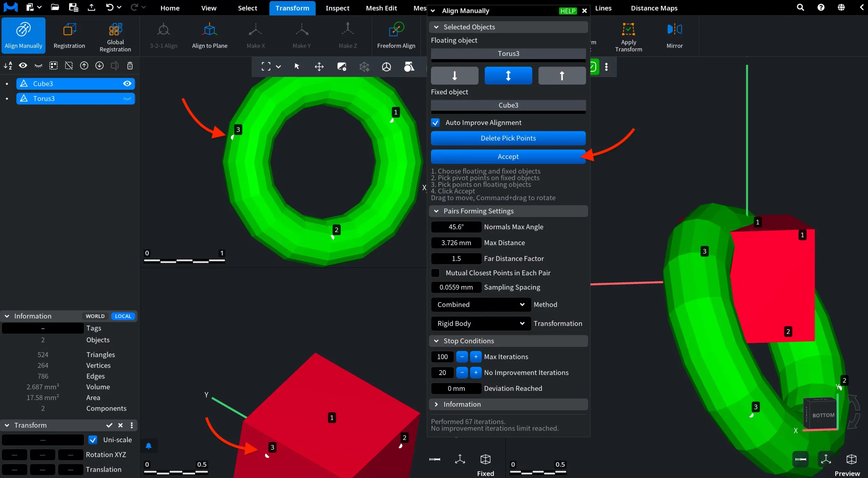Open the Select tab
This screenshot has width=868, height=478.
click(x=248, y=8)
